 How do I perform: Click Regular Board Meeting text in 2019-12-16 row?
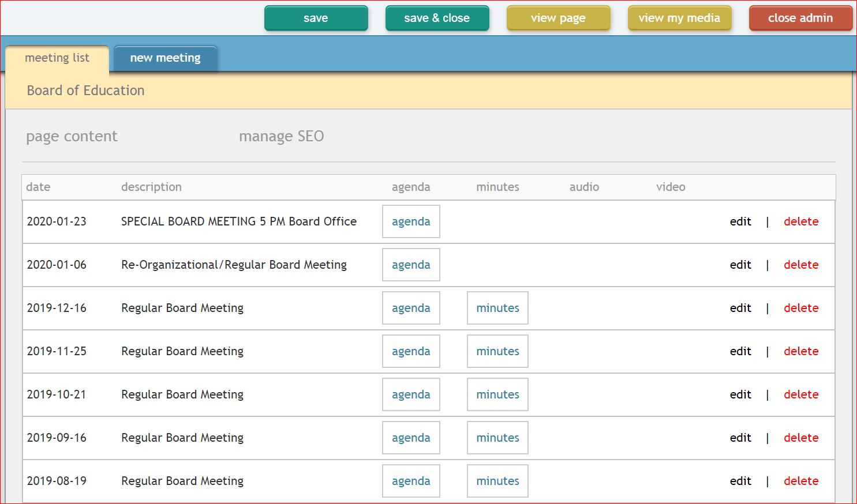point(182,308)
